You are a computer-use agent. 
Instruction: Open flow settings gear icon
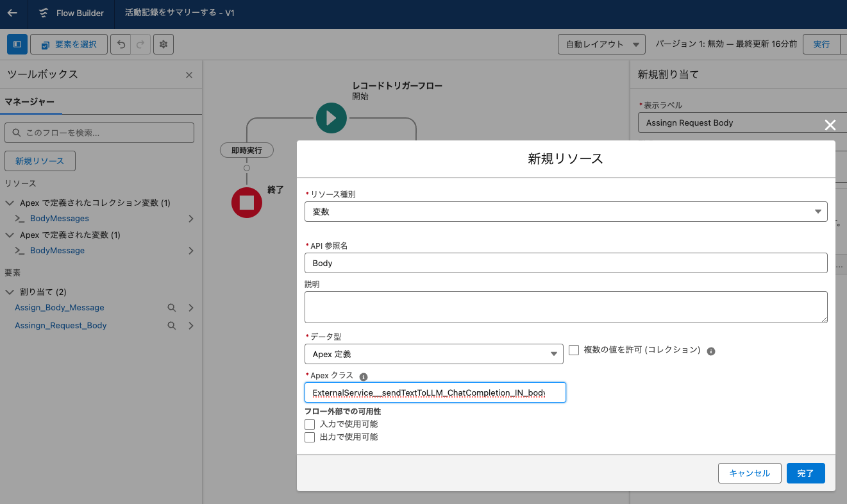[x=164, y=44]
